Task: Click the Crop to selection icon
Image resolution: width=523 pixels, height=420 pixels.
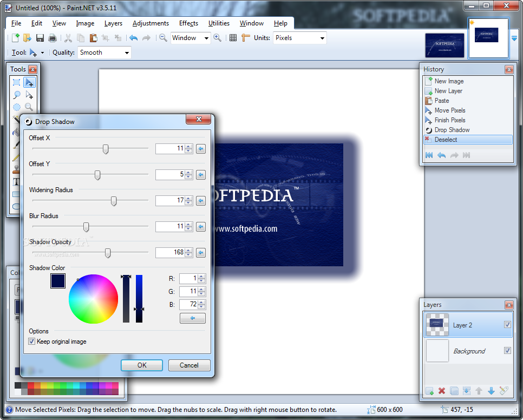Action: 106,38
